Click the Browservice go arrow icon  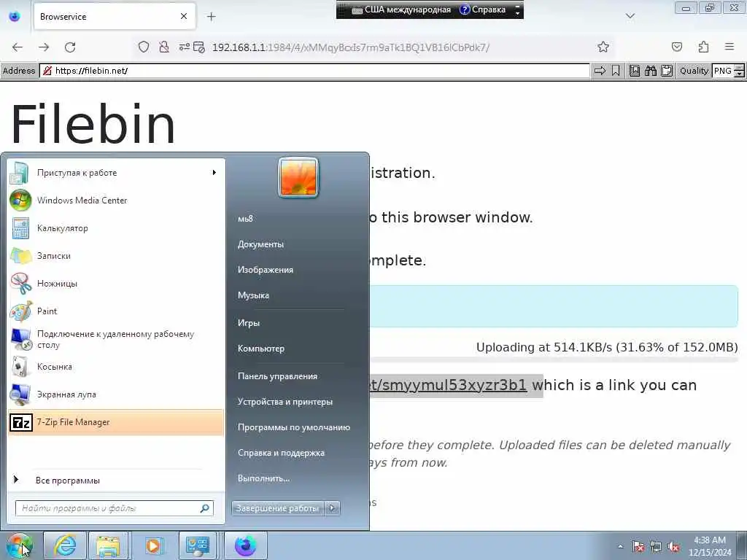coord(600,71)
